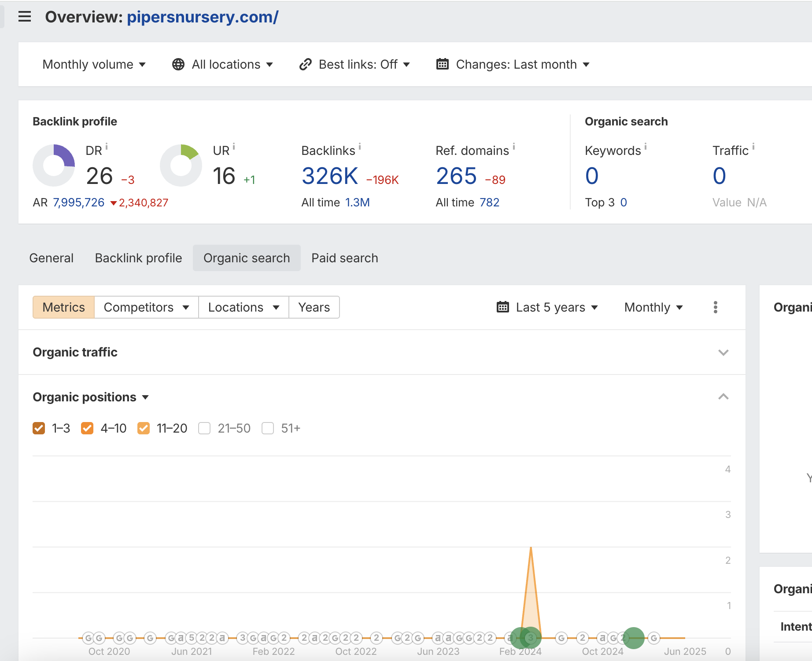The width and height of the screenshot is (812, 661).
Task: Open chart more options menu
Action: coord(716,307)
